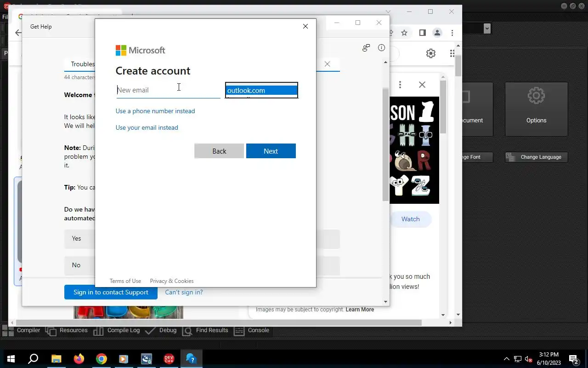
Task: Switch to the Compile Log tab
Action: point(117,330)
